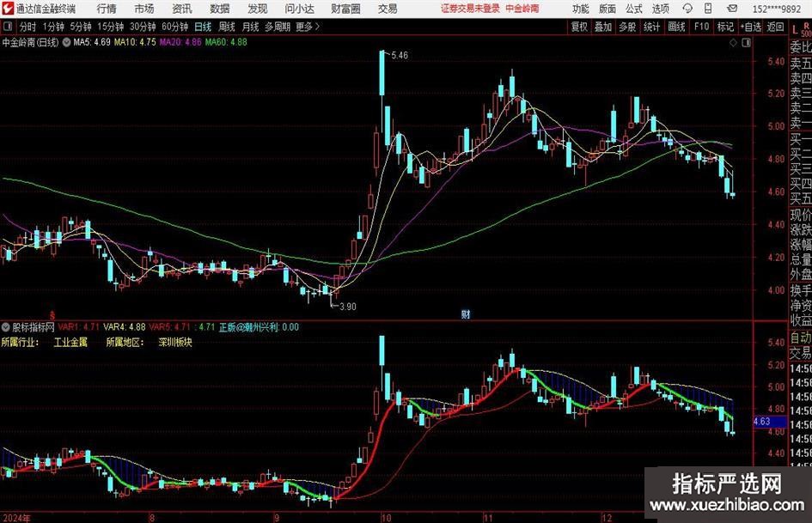Image resolution: width=812 pixels, height=523 pixels.
Task: Click the MA20: 4.86 indicator label
Action: click(x=180, y=42)
